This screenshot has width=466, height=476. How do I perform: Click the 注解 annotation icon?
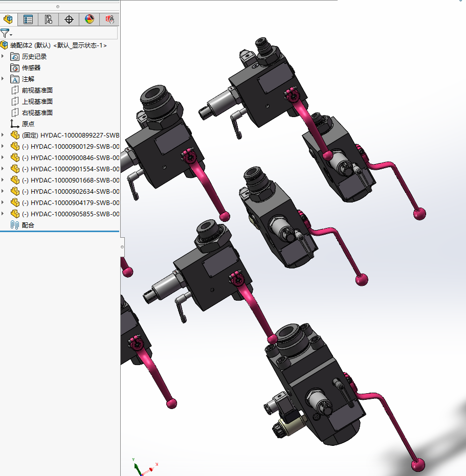point(15,79)
